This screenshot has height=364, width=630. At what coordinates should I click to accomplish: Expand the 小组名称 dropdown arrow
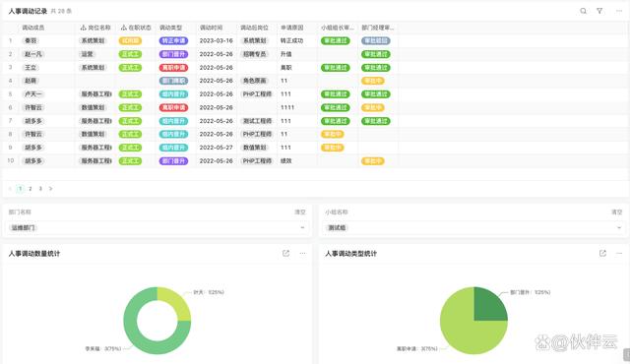[619, 227]
